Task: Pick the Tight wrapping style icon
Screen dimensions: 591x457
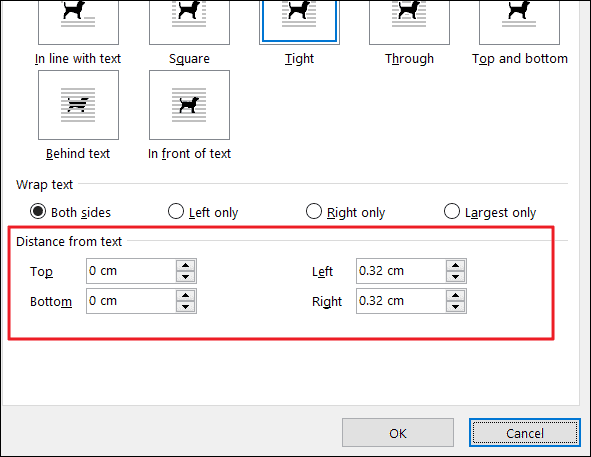Action: coord(299,22)
